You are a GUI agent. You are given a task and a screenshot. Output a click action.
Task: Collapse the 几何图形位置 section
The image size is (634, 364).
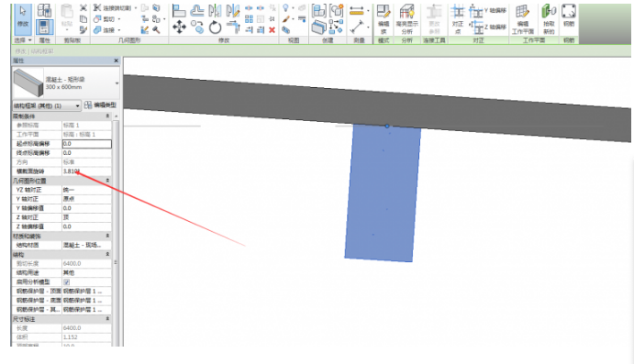point(107,181)
